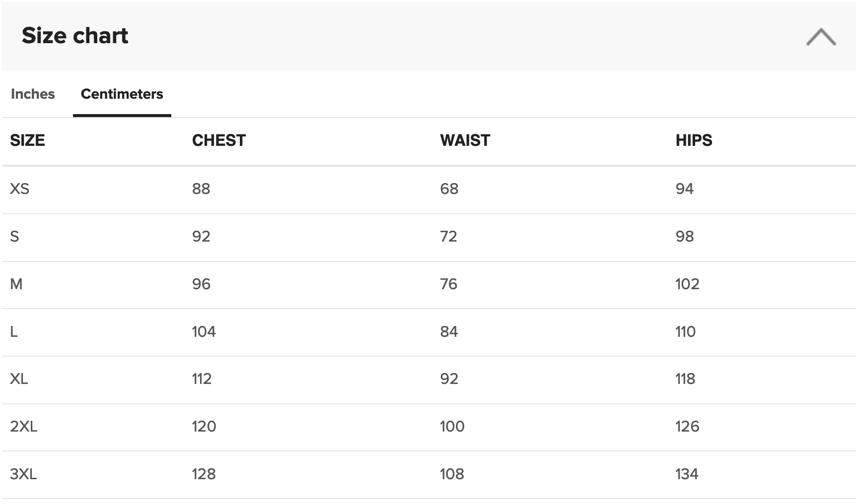This screenshot has width=859, height=504.
Task: Click waist value 100 for 2XL
Action: 452,426
